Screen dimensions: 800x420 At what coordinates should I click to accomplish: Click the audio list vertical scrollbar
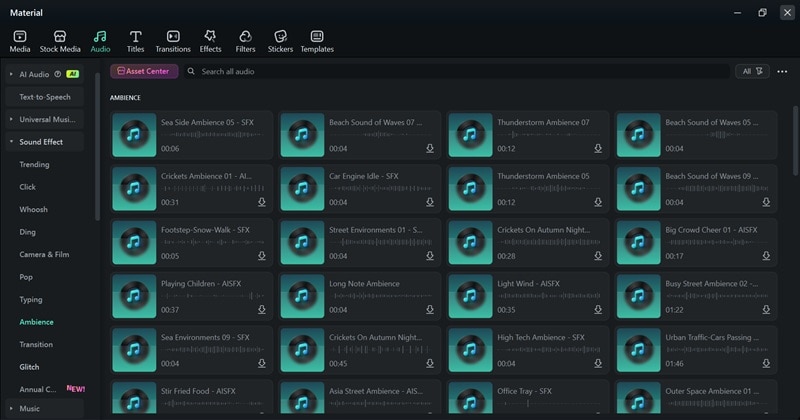[795, 141]
